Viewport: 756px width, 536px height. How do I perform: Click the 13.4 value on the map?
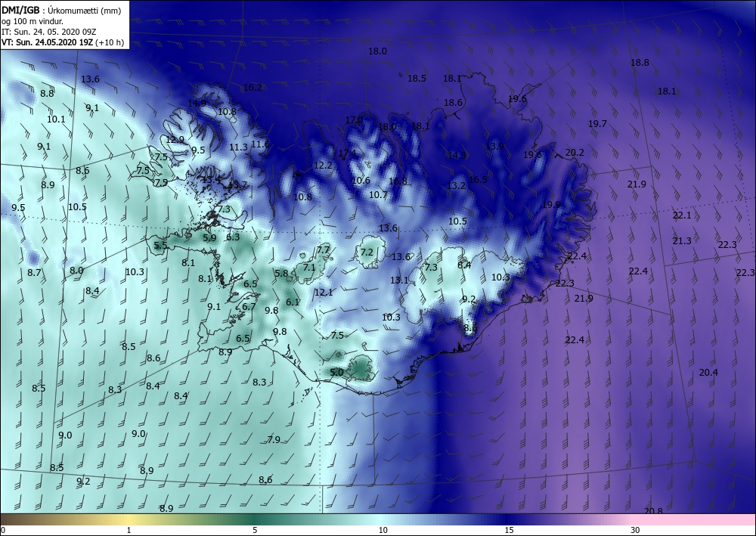pyautogui.click(x=211, y=180)
